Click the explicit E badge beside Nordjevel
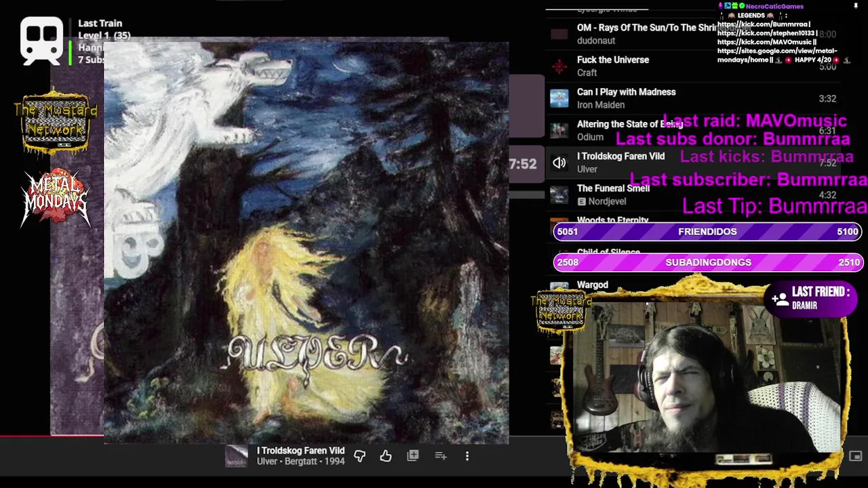 click(x=581, y=201)
